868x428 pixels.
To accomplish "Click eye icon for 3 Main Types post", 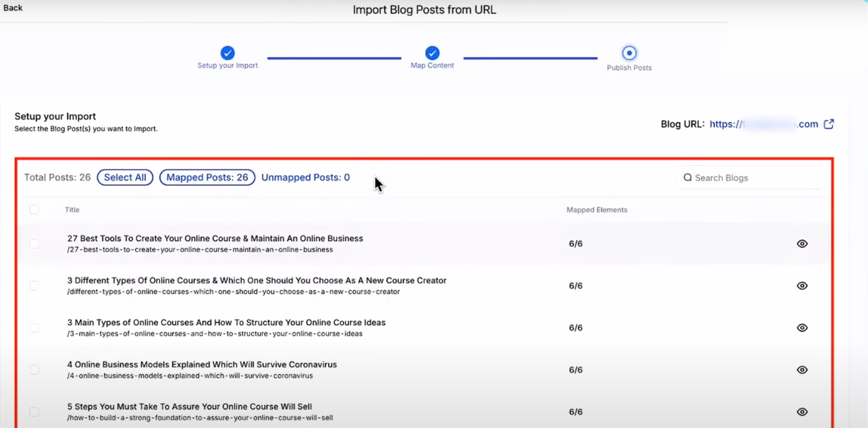I will click(x=802, y=328).
